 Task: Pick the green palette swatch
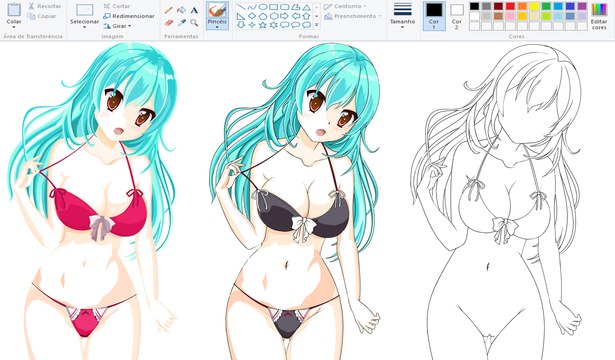[546, 6]
